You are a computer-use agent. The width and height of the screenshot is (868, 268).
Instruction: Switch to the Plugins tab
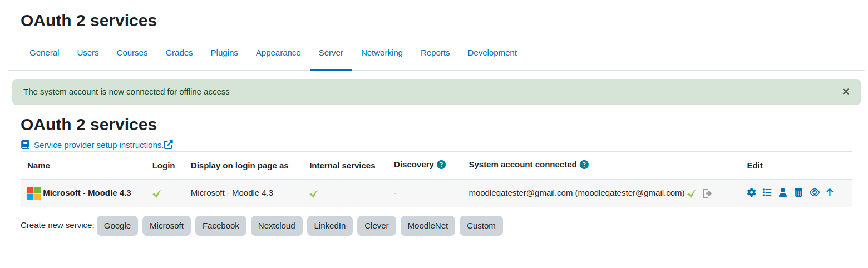[224, 53]
